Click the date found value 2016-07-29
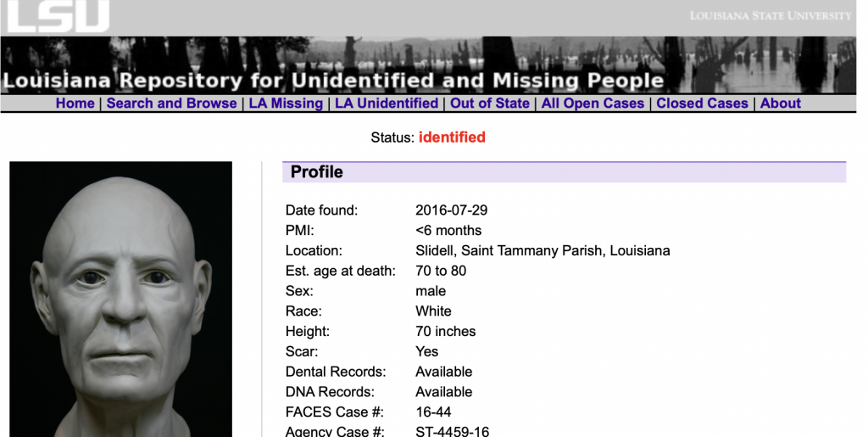The width and height of the screenshot is (868, 437). tap(451, 210)
